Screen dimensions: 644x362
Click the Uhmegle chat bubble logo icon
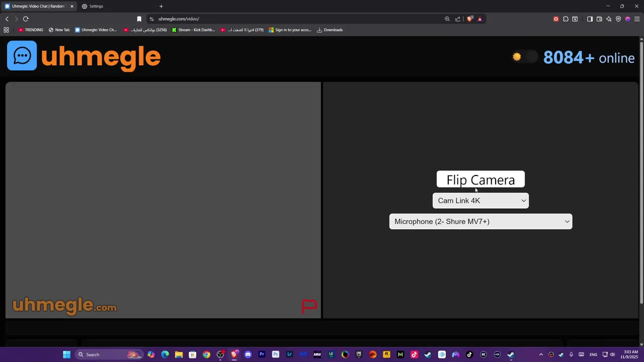coord(22,56)
